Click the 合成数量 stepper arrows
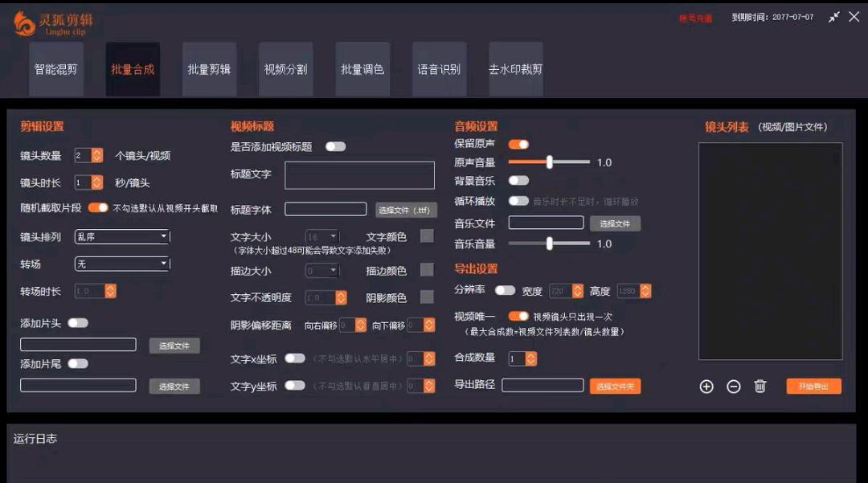The image size is (868, 483). 530,358
